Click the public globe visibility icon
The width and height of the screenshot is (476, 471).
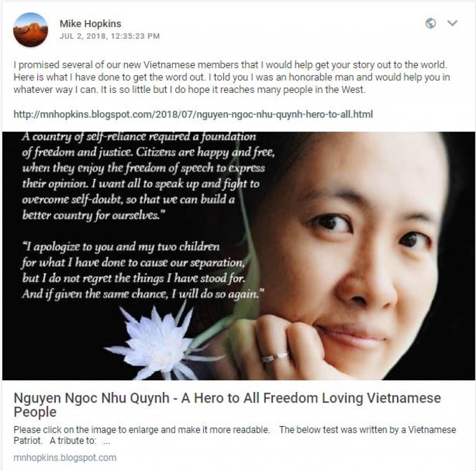430,23
